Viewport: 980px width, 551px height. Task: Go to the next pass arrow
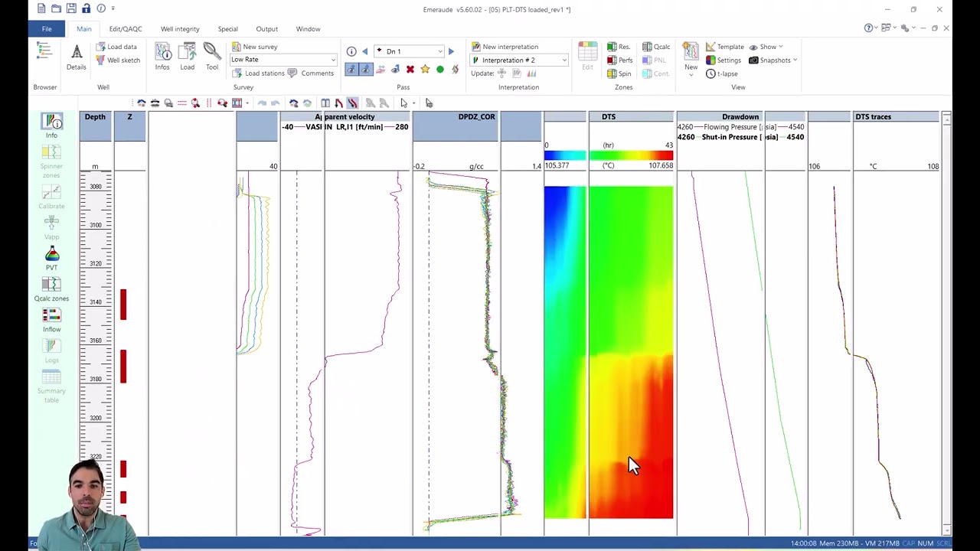point(451,51)
